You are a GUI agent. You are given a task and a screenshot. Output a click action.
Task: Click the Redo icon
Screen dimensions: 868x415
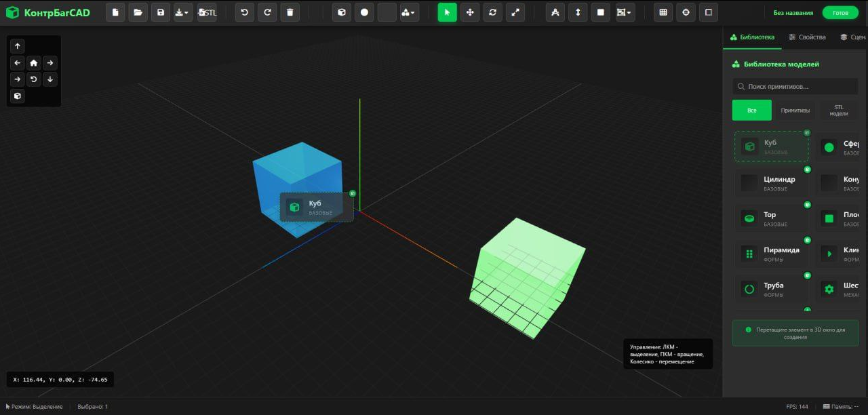click(267, 12)
